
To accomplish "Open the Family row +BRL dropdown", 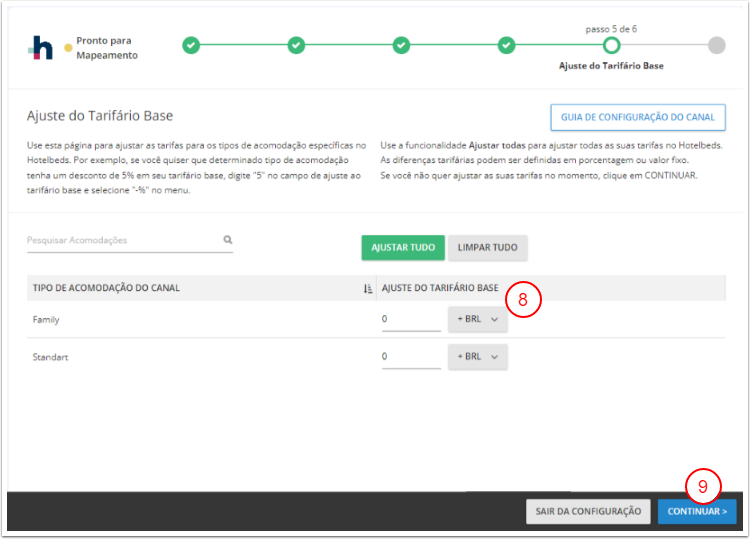I will click(x=477, y=320).
